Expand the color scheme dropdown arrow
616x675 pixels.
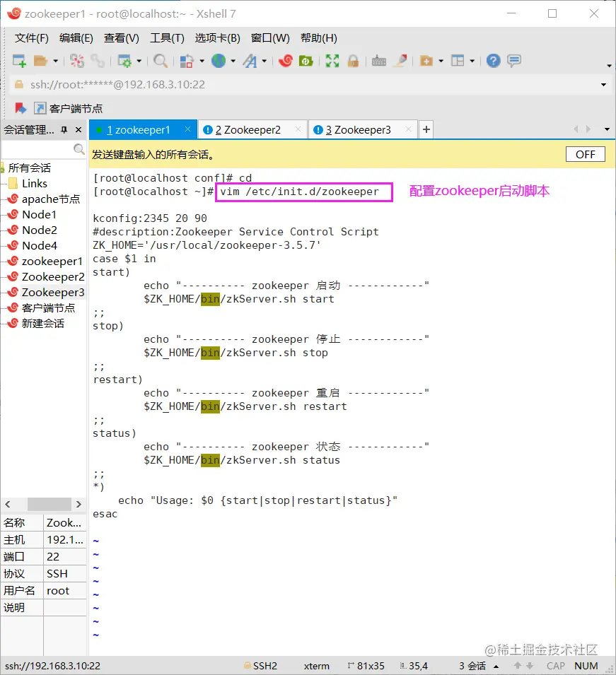[x=202, y=61]
